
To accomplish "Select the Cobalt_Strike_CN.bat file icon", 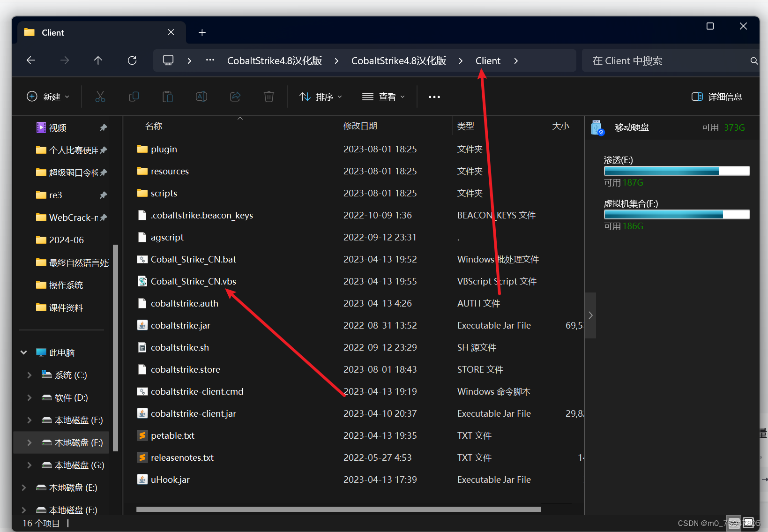I will pos(142,259).
